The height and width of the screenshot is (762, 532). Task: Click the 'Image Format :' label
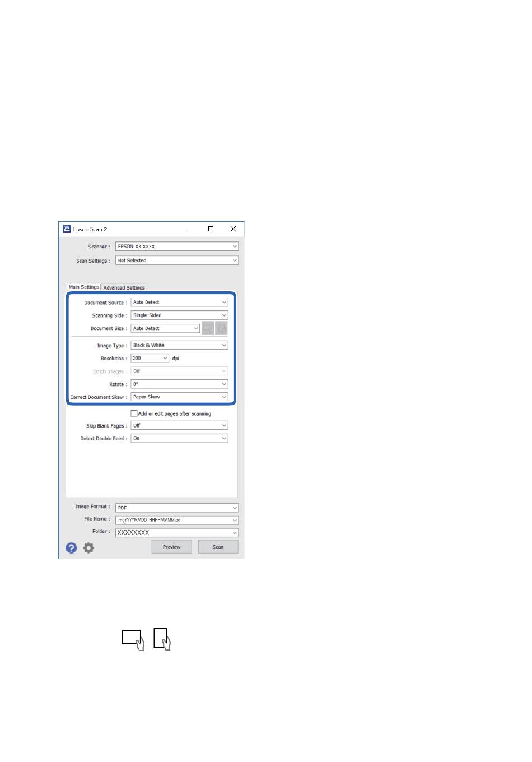[x=92, y=507]
